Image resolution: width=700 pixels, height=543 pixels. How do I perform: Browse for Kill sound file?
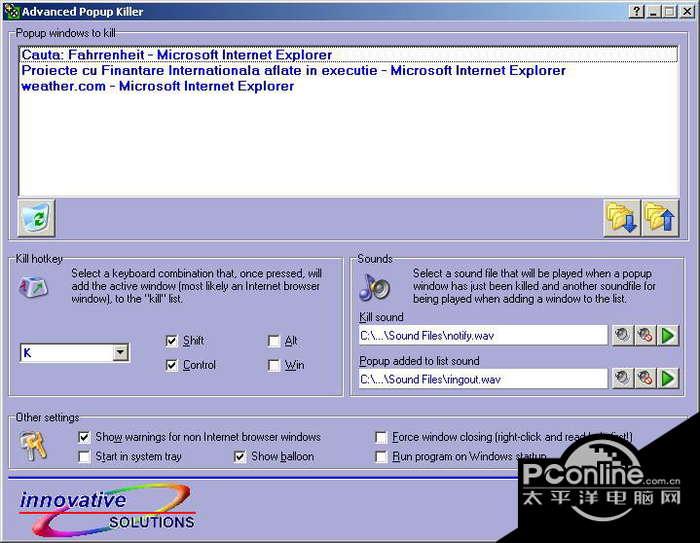coord(622,335)
